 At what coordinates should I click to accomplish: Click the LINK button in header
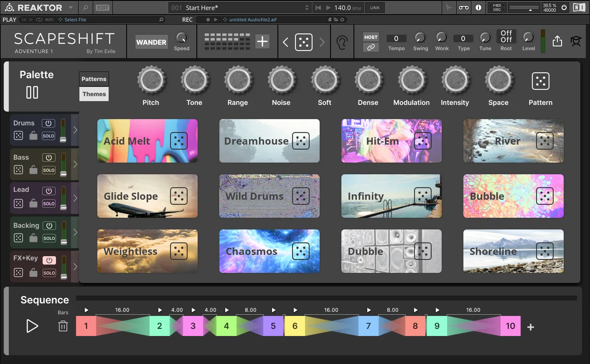tap(375, 8)
